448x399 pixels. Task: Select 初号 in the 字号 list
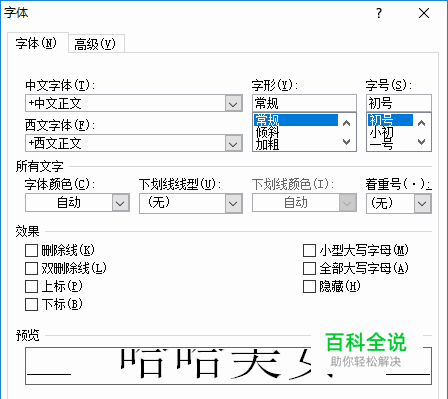390,120
